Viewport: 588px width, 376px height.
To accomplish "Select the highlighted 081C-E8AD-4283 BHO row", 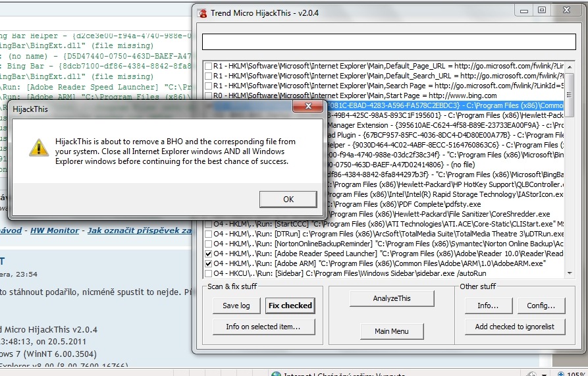I will (x=445, y=106).
